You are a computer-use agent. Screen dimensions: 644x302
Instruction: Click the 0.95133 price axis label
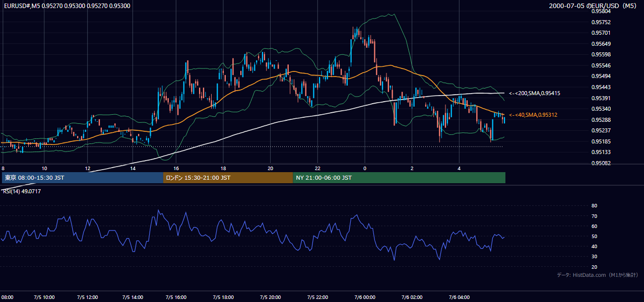pyautogui.click(x=601, y=152)
